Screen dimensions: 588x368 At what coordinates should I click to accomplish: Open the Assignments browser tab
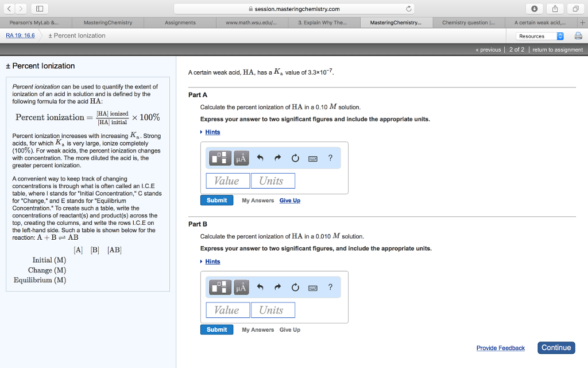(x=179, y=22)
